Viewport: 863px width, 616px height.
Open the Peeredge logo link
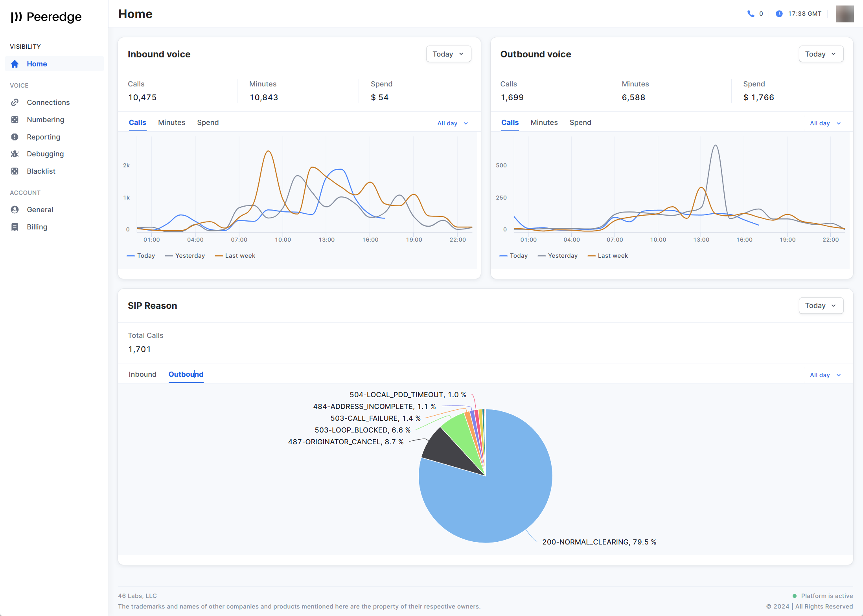46,17
